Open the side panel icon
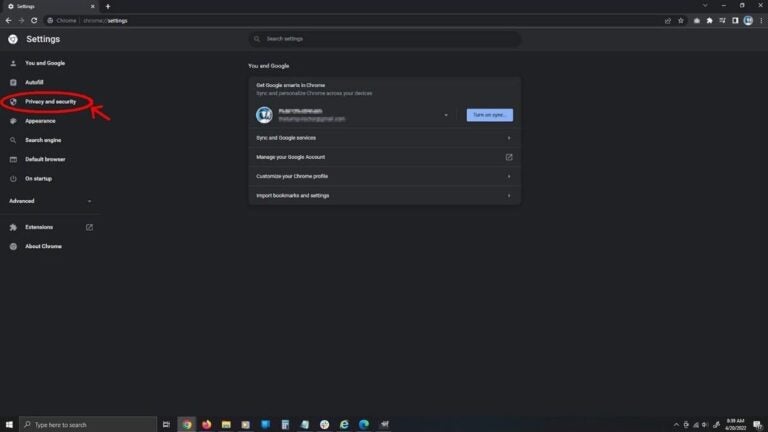This screenshot has height=432, width=768. pos(735,20)
